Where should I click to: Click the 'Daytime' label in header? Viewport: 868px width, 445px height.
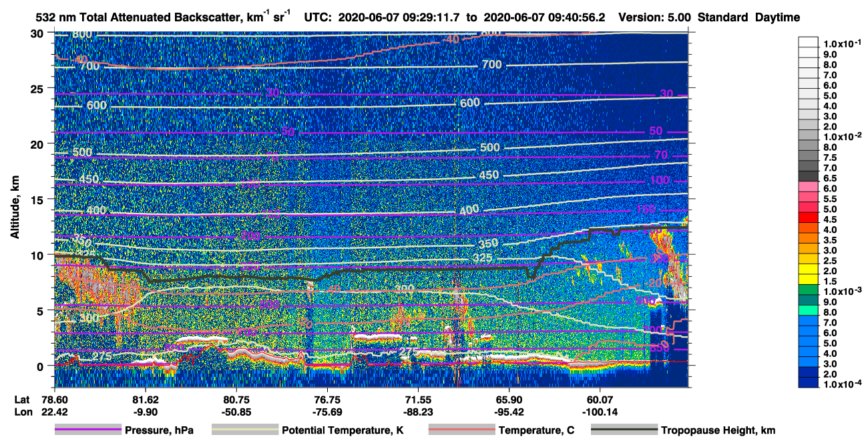click(x=777, y=18)
